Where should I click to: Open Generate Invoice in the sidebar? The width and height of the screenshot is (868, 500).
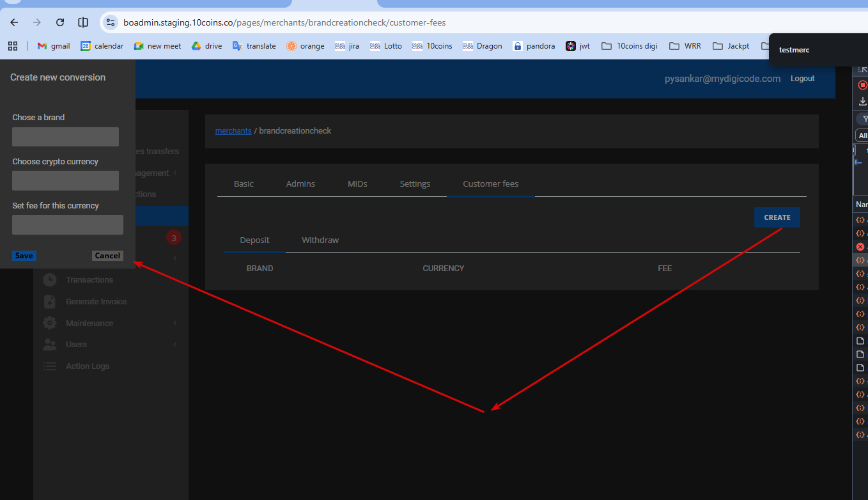(x=97, y=301)
